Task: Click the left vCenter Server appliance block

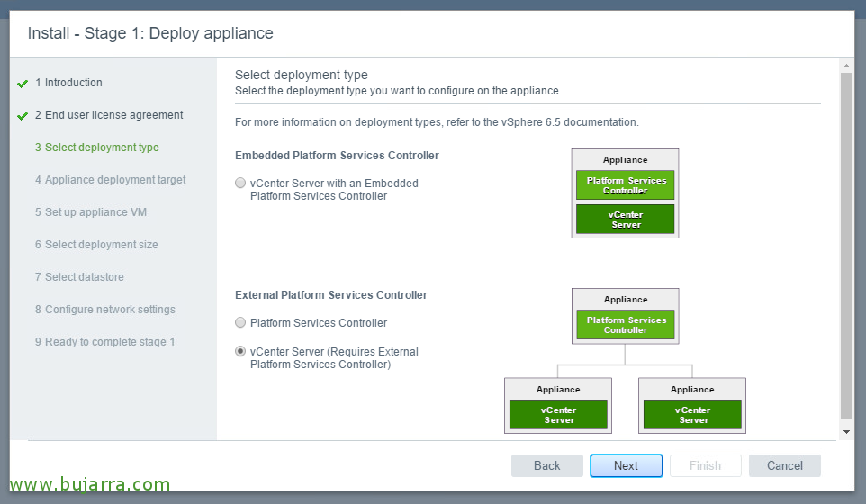Action: click(558, 415)
